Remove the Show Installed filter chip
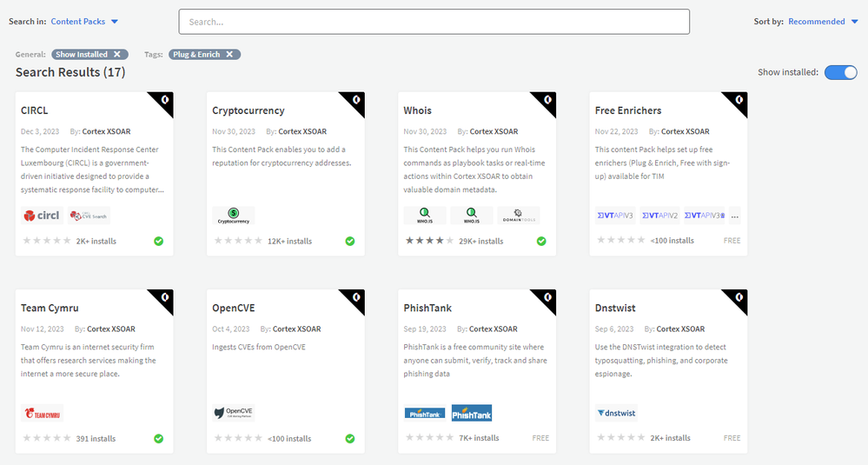The height and width of the screenshot is (465, 868). [x=117, y=54]
